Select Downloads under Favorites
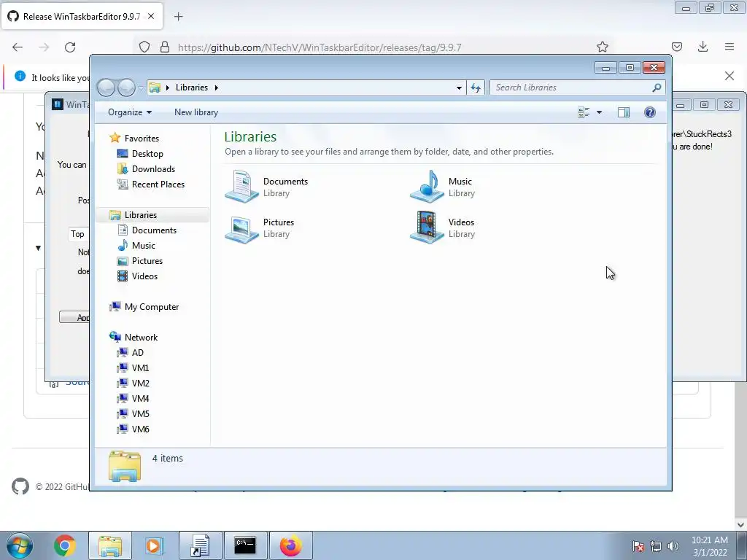The image size is (747, 560). tap(153, 169)
